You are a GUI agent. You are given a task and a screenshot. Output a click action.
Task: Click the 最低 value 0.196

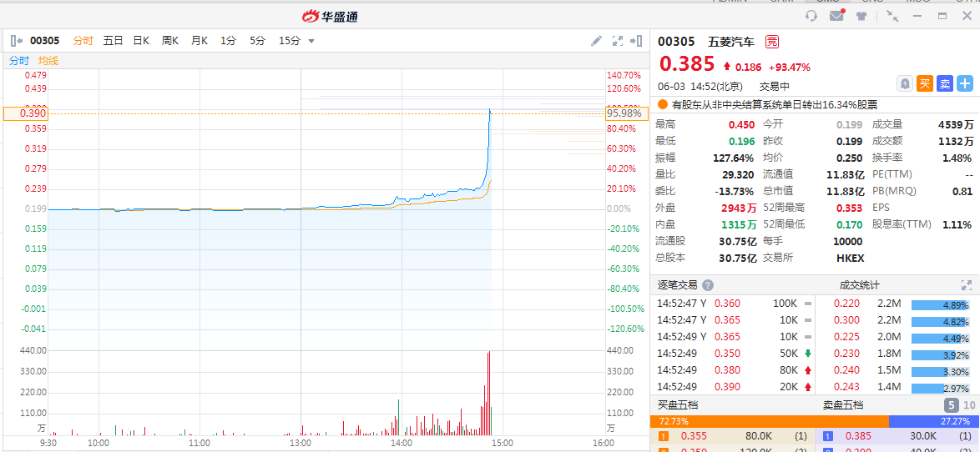(x=742, y=141)
